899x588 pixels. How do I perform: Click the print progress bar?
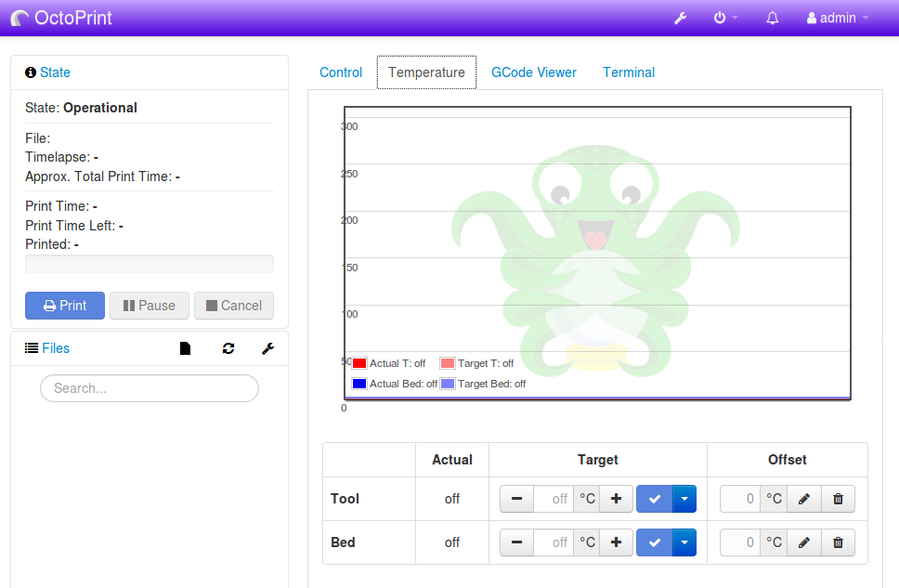pos(150,264)
